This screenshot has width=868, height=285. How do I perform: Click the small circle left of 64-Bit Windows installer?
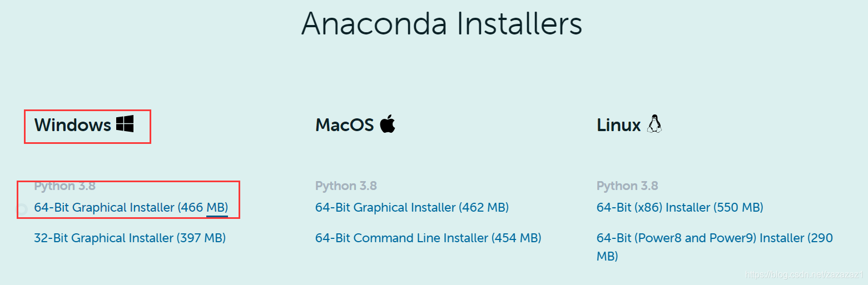[x=22, y=209]
